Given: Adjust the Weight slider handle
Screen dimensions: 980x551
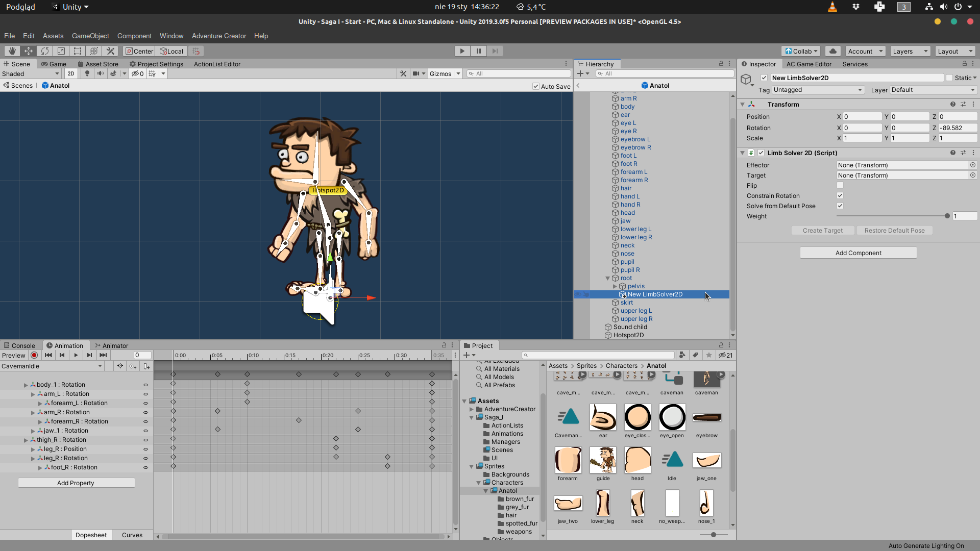Looking at the screenshot, I should pos(947,216).
